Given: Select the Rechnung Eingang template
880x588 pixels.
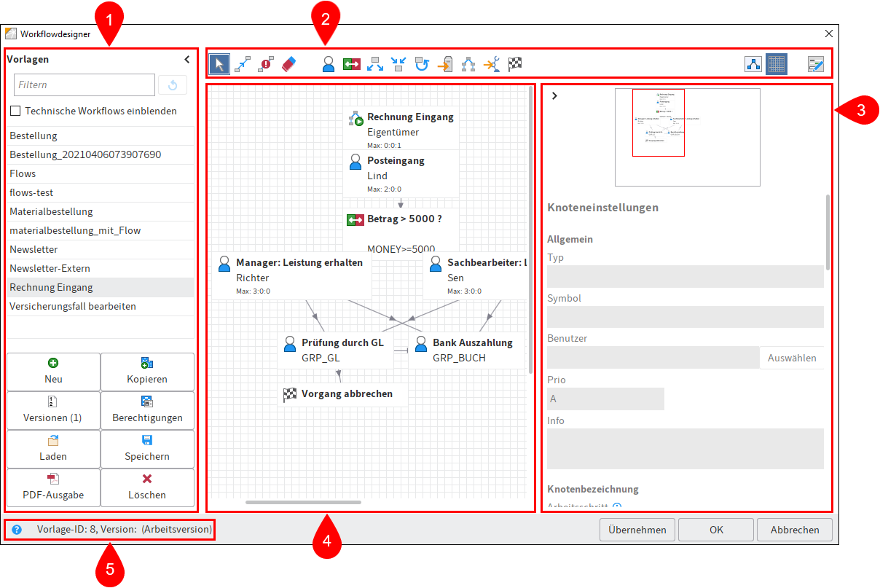Looking at the screenshot, I should (x=101, y=287).
